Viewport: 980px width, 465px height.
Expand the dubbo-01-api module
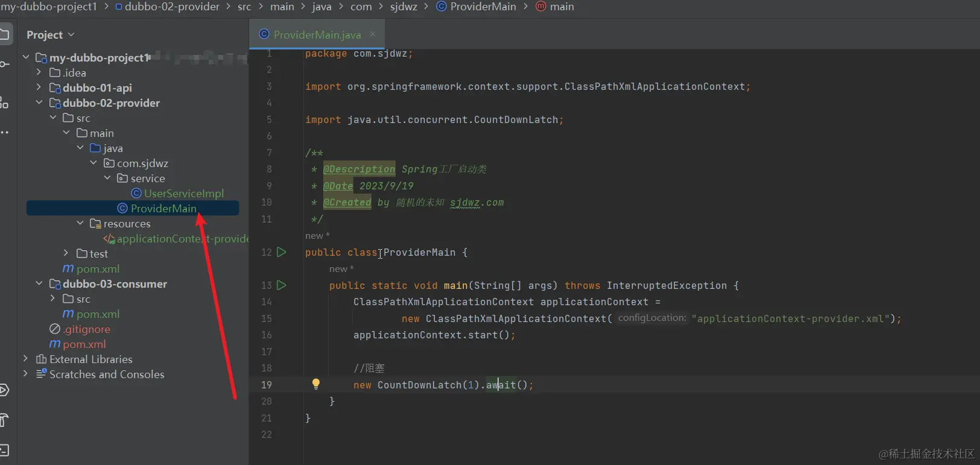39,87
